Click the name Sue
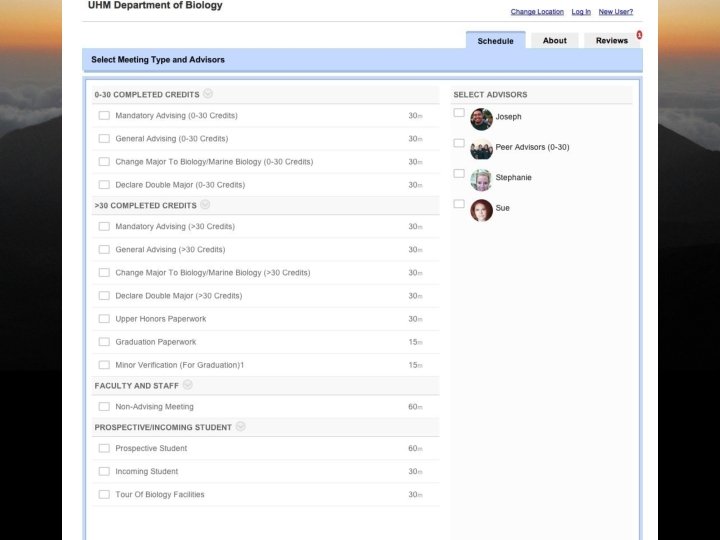The height and width of the screenshot is (540, 720). click(x=502, y=208)
